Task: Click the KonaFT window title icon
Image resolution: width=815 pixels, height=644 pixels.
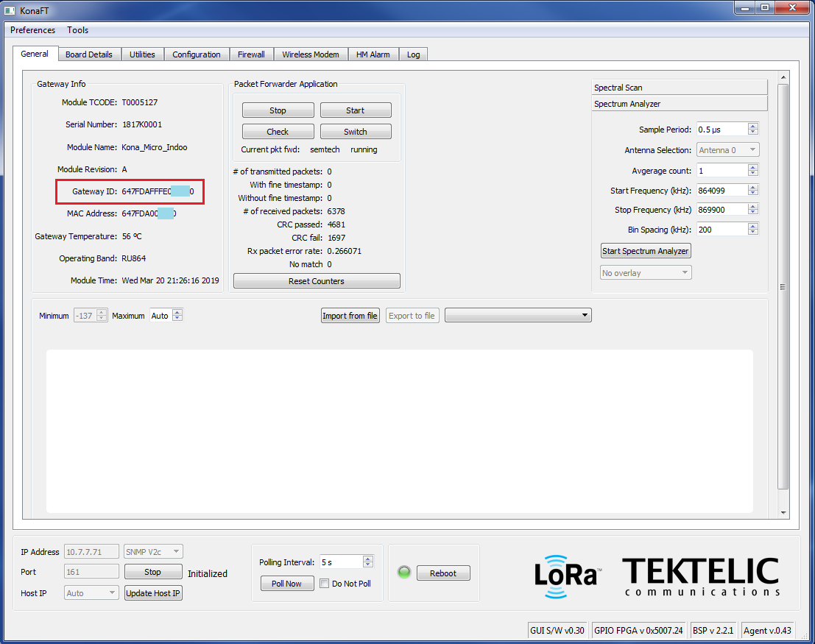Action: [x=10, y=10]
